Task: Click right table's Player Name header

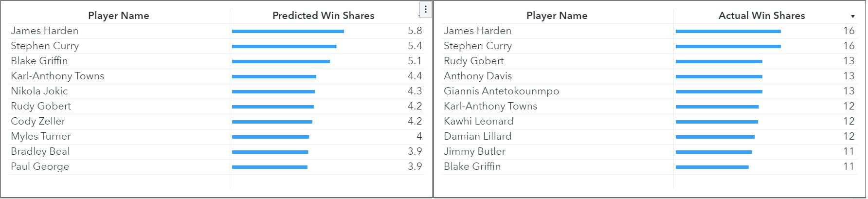Action: tap(557, 16)
